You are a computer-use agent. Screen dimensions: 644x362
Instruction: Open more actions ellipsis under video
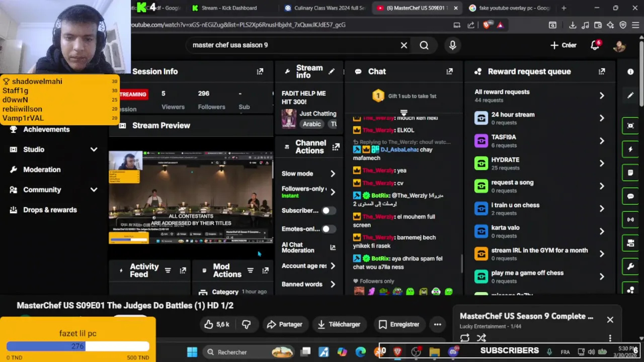(x=437, y=324)
